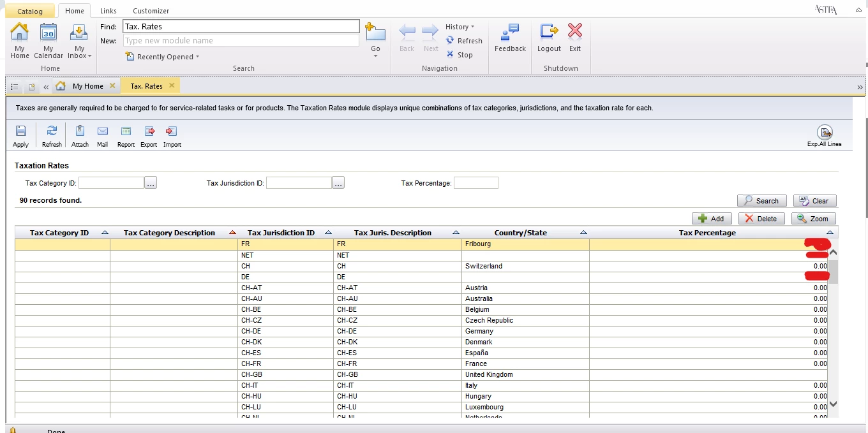Expand the History dropdown
Image resolution: width=868 pixels, height=433 pixels.
(x=460, y=27)
